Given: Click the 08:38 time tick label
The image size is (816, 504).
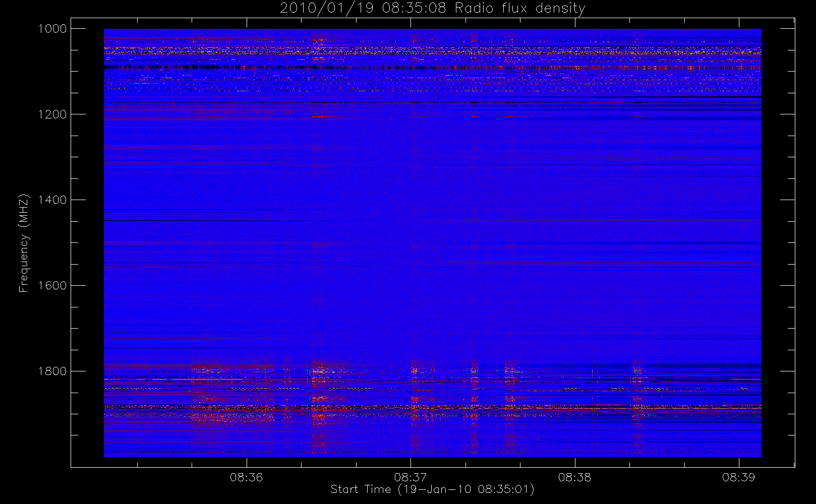Looking at the screenshot, I should [574, 477].
